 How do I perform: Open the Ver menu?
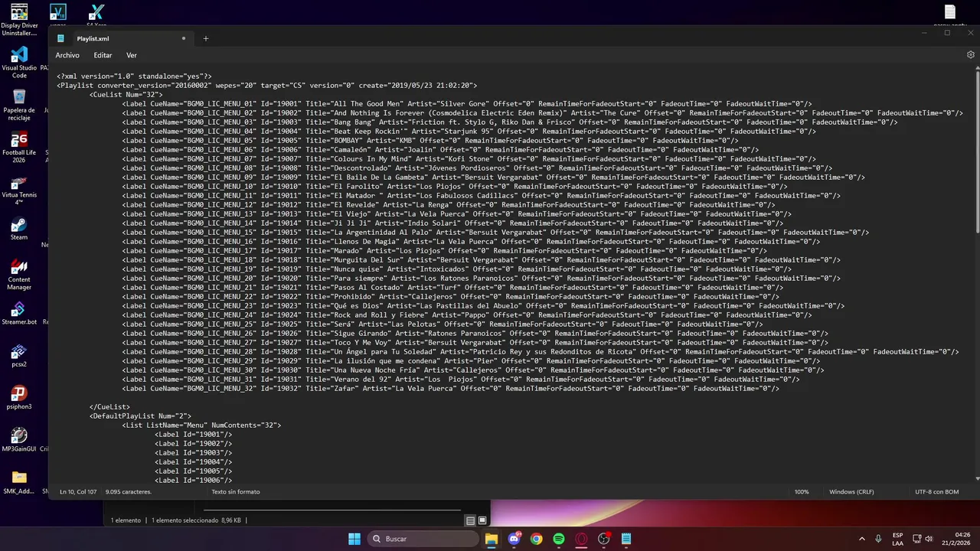(x=132, y=55)
